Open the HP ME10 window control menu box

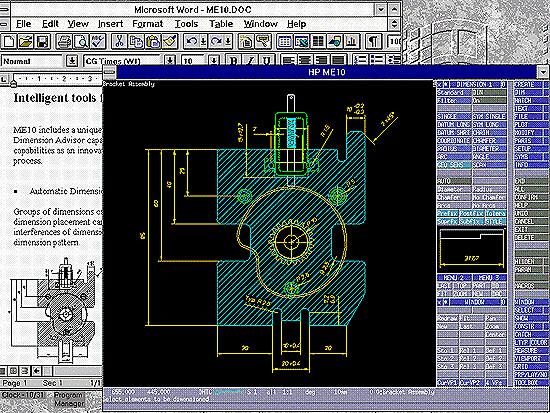109,72
